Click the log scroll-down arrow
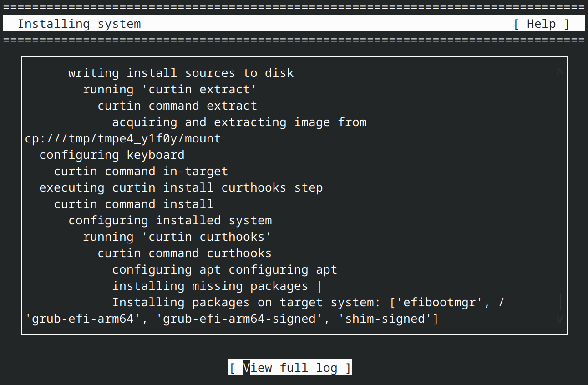588x385 pixels. [x=559, y=319]
